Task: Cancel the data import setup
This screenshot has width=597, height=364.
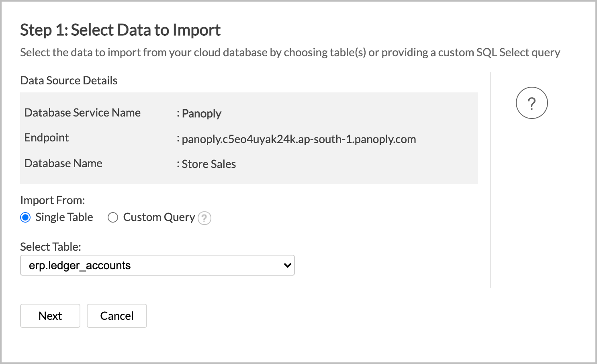Action: coord(117,316)
